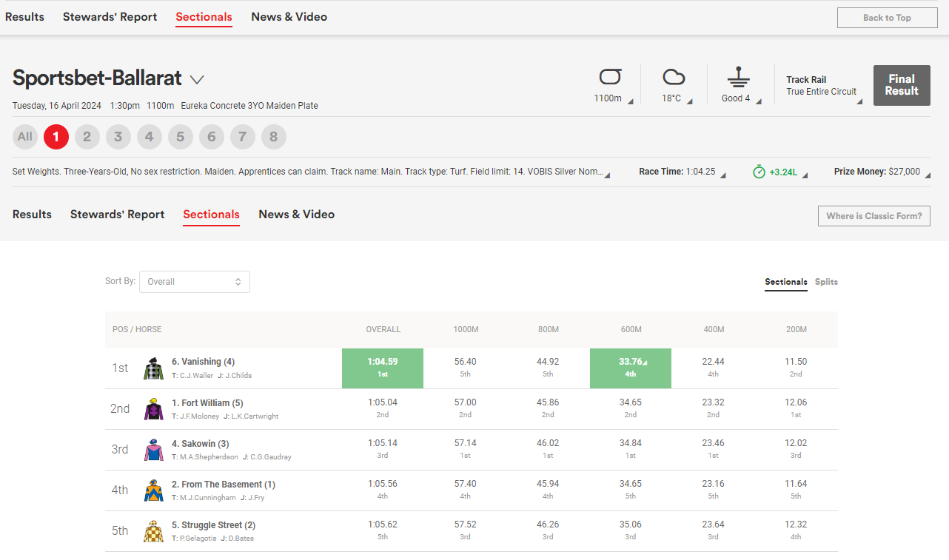
Task: Select race number 2 circle
Action: (x=87, y=137)
